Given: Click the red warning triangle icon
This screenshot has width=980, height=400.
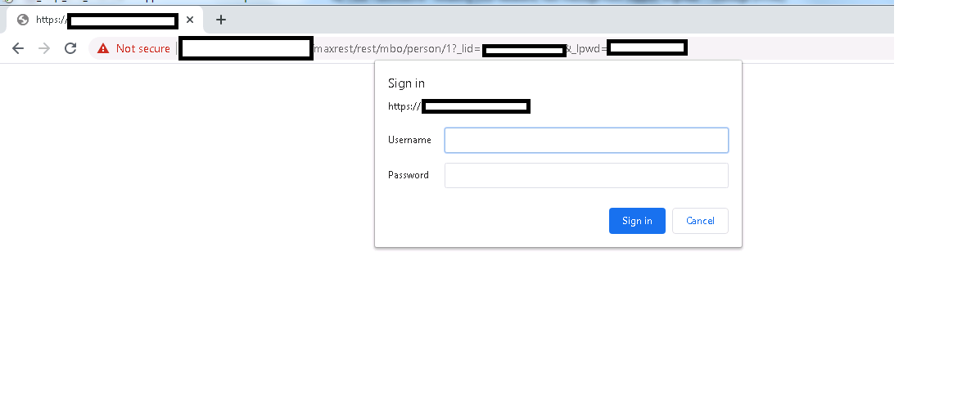Looking at the screenshot, I should [103, 49].
